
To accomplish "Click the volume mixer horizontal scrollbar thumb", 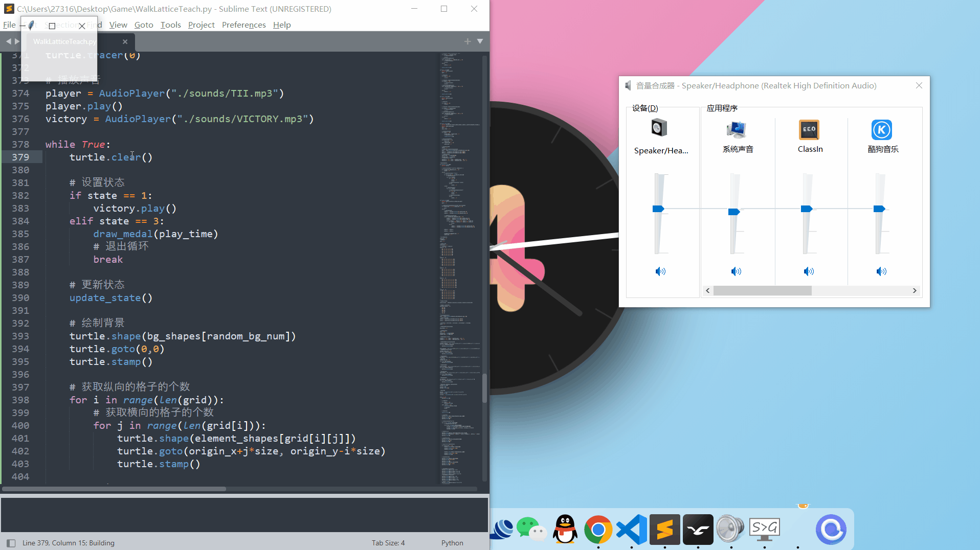I will 762,290.
